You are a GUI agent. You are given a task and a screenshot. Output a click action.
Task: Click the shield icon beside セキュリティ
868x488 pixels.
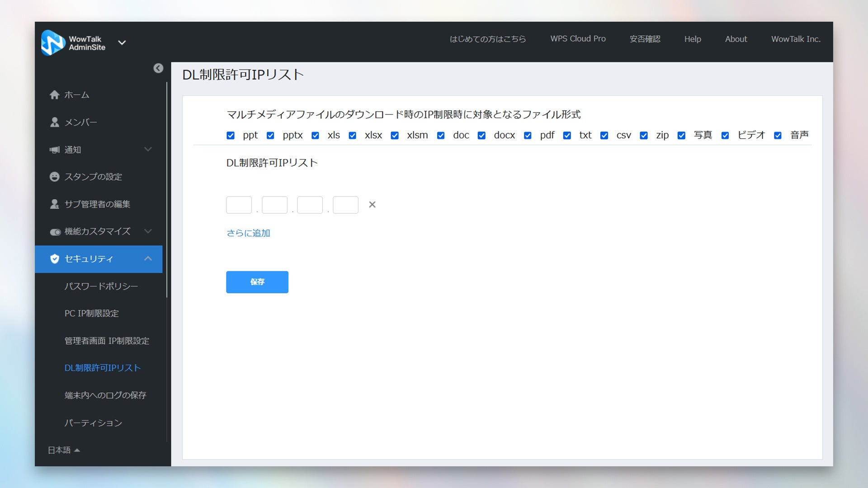coord(55,259)
